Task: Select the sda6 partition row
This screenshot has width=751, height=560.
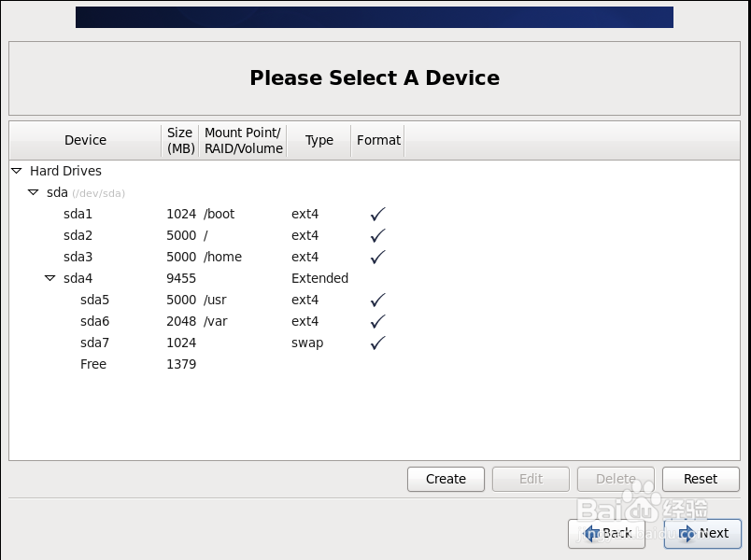Action: point(375,321)
